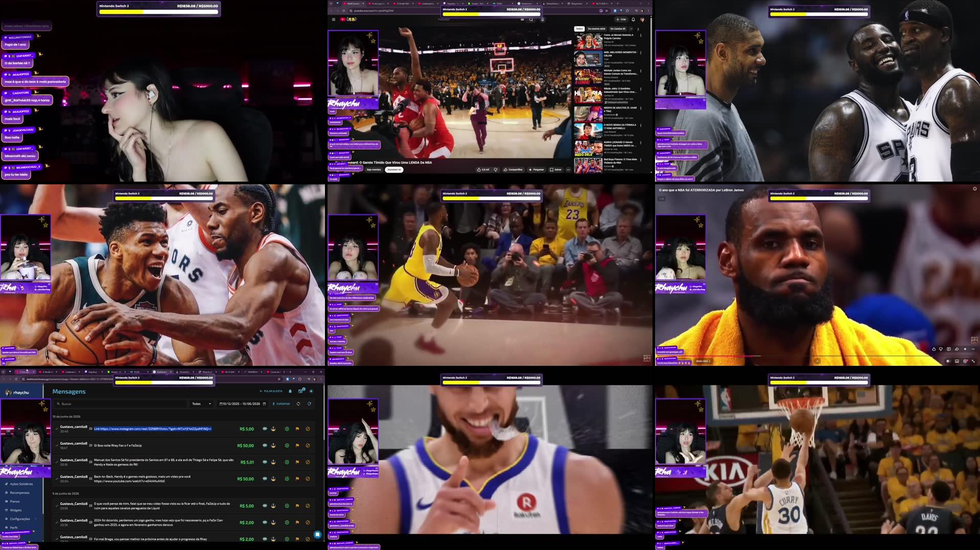The image size is (980, 550).
Task: Click the highlighted instagram.com/reel link text
Action: pos(153,429)
